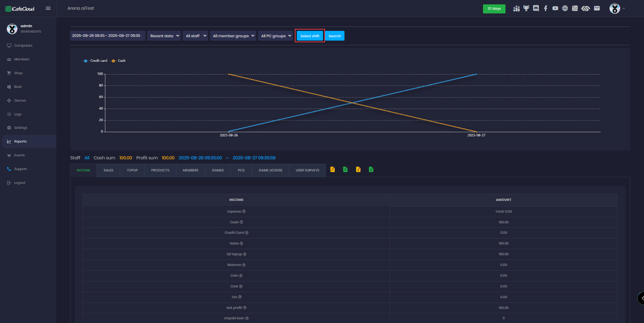Open the All member groups dropdown
The height and width of the screenshot is (323, 644).
[x=233, y=36]
